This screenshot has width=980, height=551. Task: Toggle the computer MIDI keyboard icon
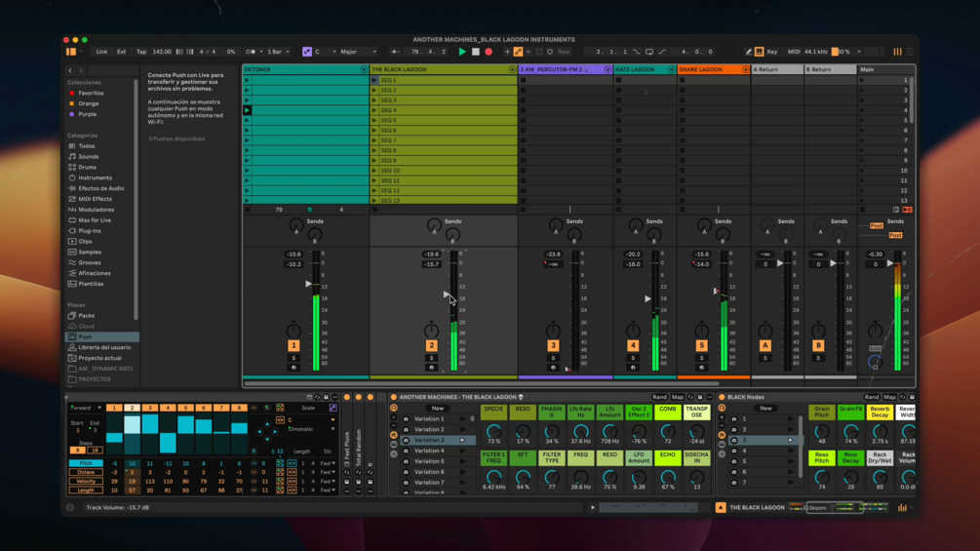pos(760,52)
